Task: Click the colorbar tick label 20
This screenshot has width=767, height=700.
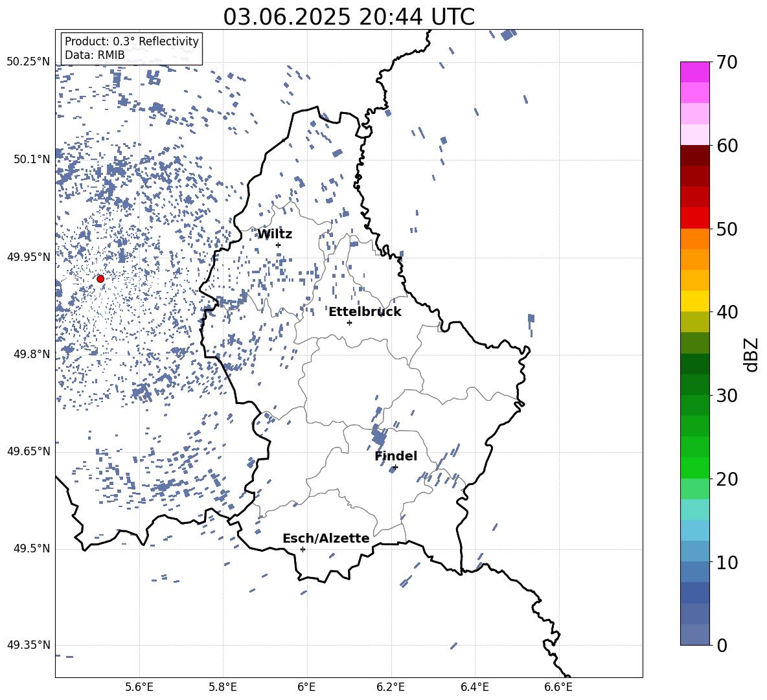Action: click(727, 479)
